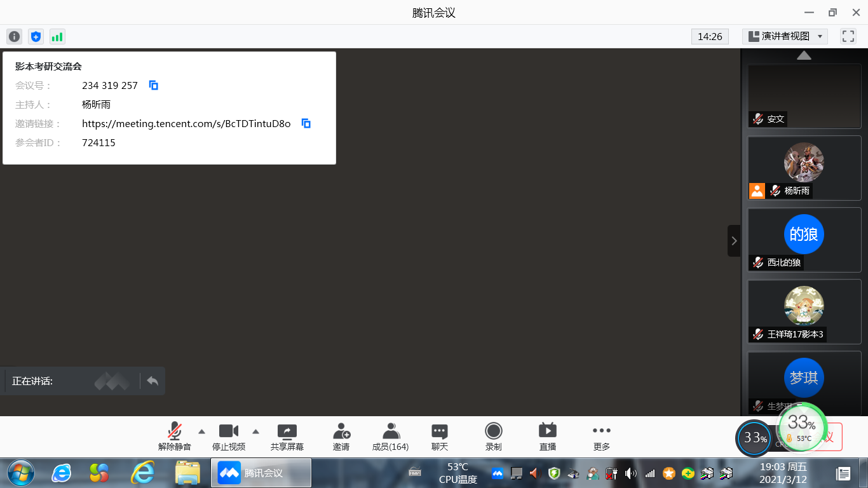Click the blue security shield icon
The height and width of the screenshot is (488, 868).
coord(36,36)
